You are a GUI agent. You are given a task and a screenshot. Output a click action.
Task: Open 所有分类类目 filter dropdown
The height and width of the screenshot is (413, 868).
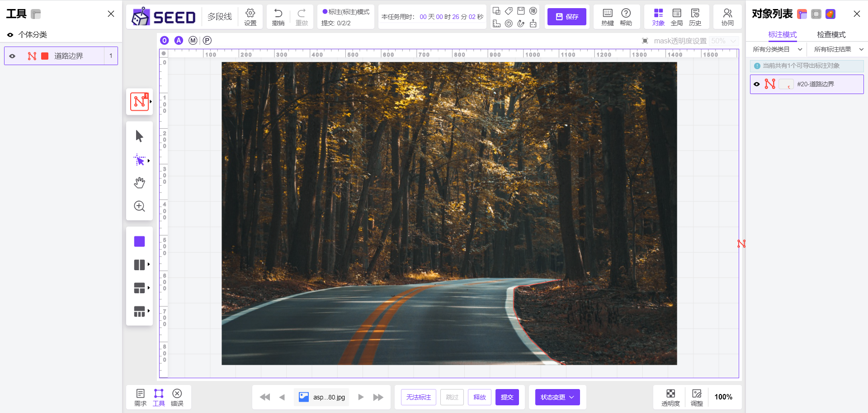[777, 49]
